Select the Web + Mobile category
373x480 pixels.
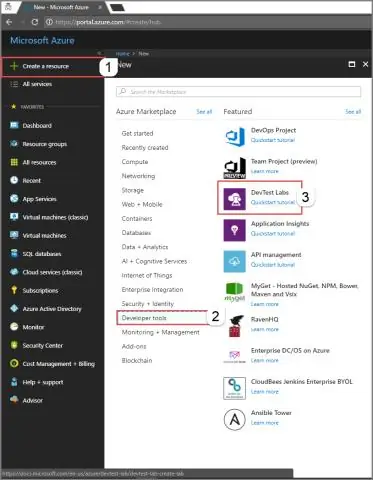(x=142, y=204)
